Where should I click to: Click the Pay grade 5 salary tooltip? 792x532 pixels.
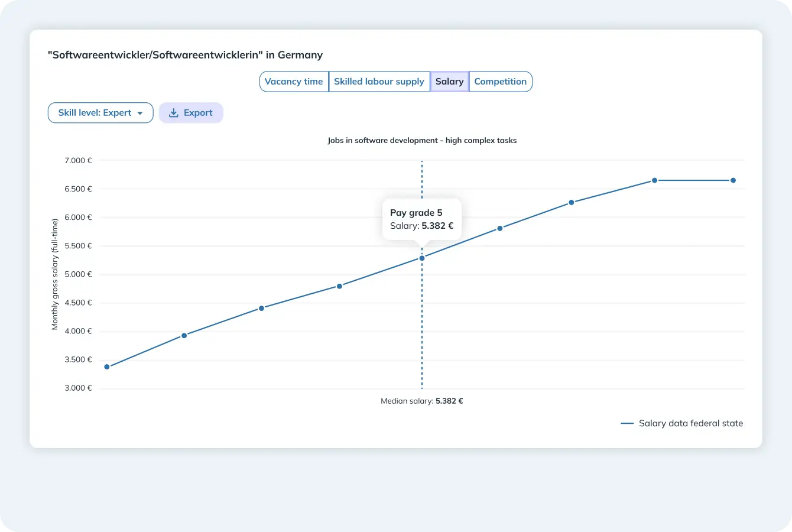click(421, 219)
